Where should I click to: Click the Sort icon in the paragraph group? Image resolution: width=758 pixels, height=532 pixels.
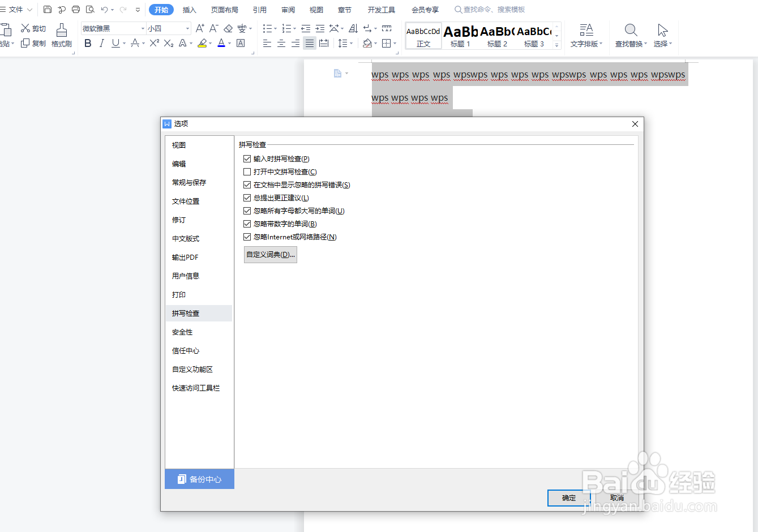point(353,28)
